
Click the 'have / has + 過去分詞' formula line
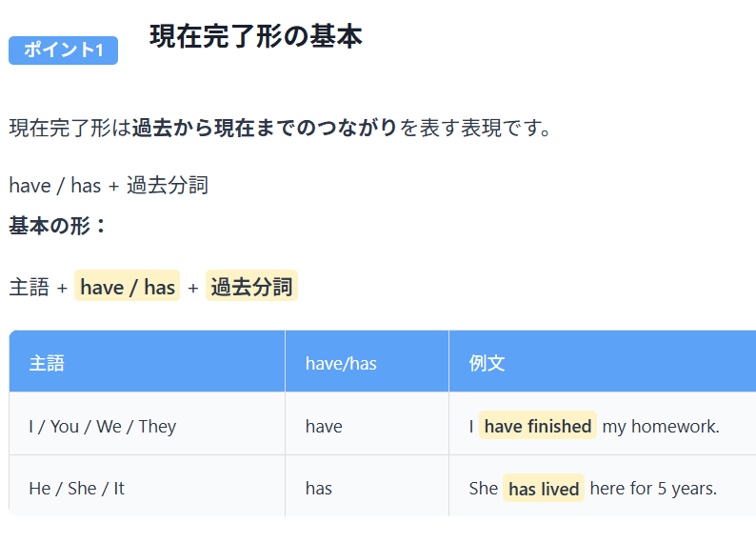(109, 185)
